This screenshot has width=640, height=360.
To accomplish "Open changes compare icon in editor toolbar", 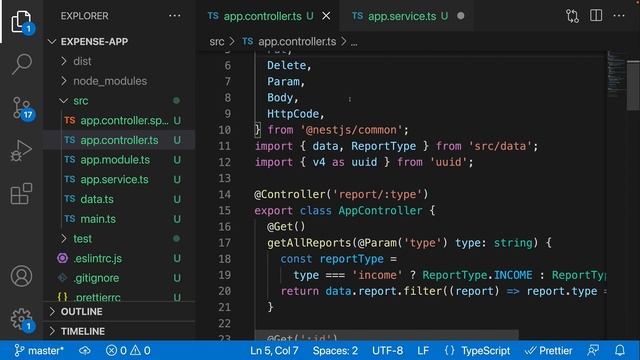I will [x=572, y=16].
